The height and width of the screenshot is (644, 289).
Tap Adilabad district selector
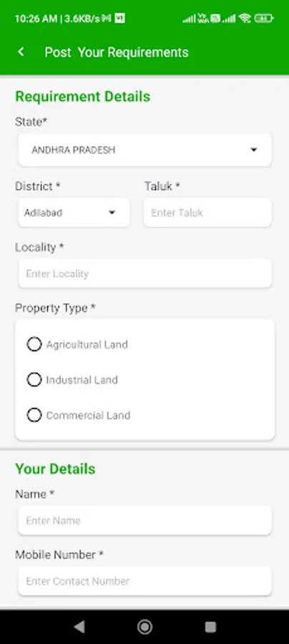(x=74, y=213)
